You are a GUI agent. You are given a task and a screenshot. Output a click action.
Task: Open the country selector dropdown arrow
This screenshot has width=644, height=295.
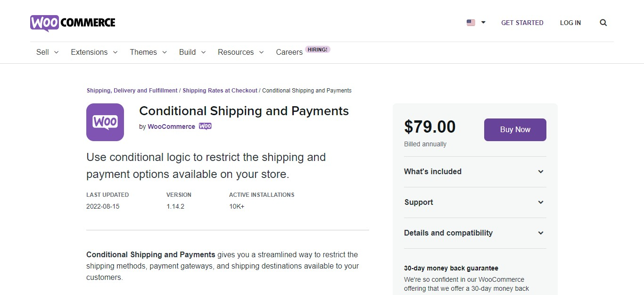point(483,23)
